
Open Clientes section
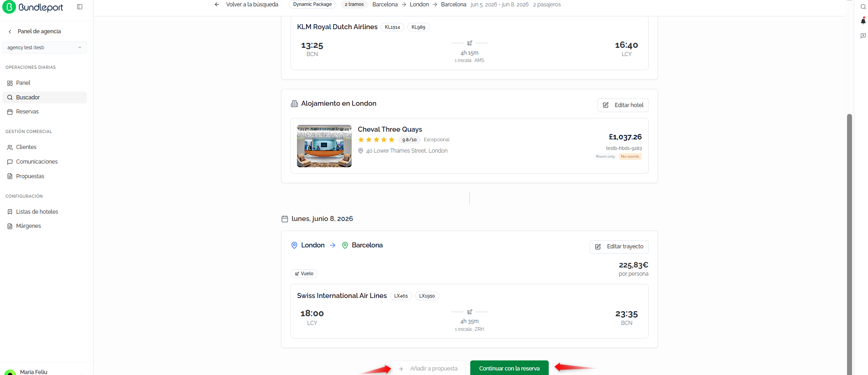[45, 147]
